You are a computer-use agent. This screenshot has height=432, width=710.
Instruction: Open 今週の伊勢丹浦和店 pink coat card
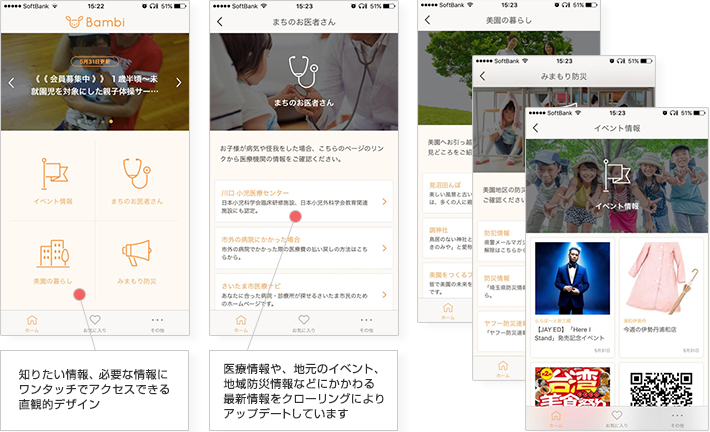tap(662, 298)
